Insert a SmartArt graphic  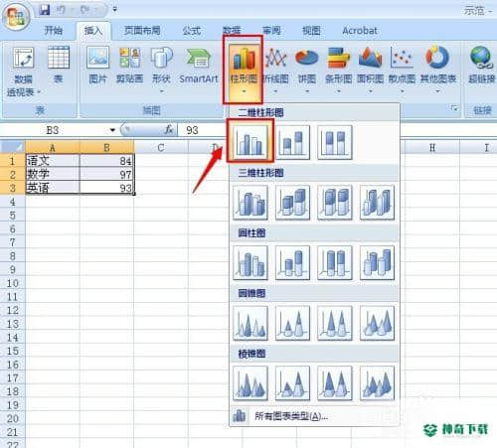tap(199, 66)
